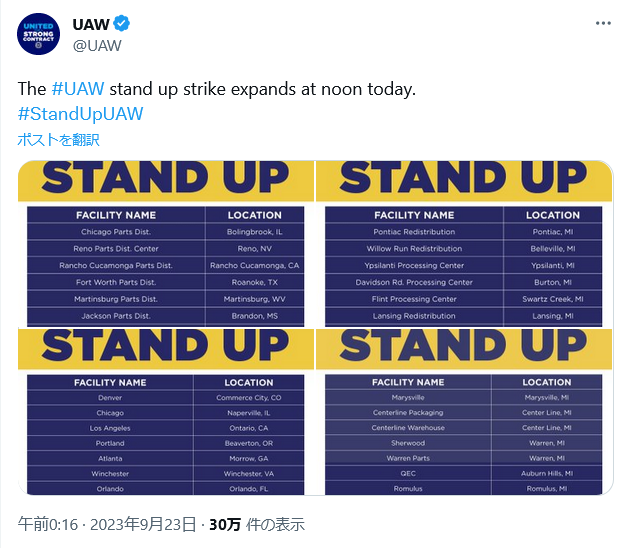The width and height of the screenshot is (629, 548).
Task: Click the Reno Parts Dist. Center row
Action: [166, 249]
